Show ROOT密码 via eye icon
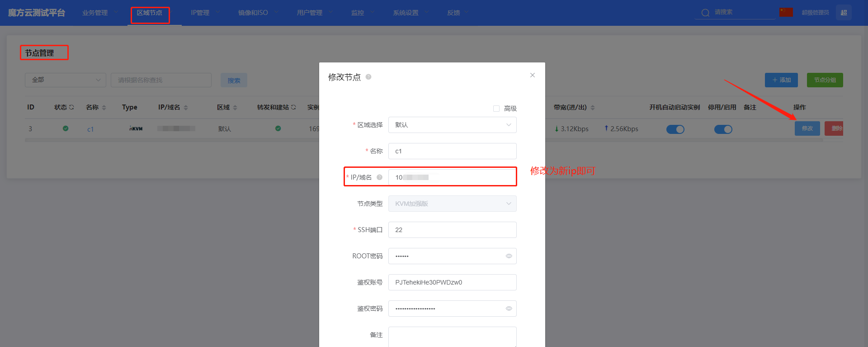 509,256
